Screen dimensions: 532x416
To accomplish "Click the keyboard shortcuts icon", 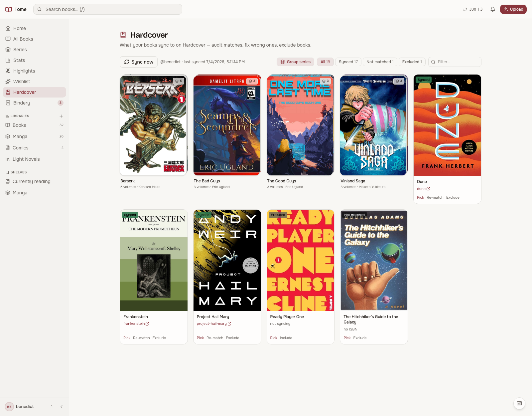I will pos(519,403).
